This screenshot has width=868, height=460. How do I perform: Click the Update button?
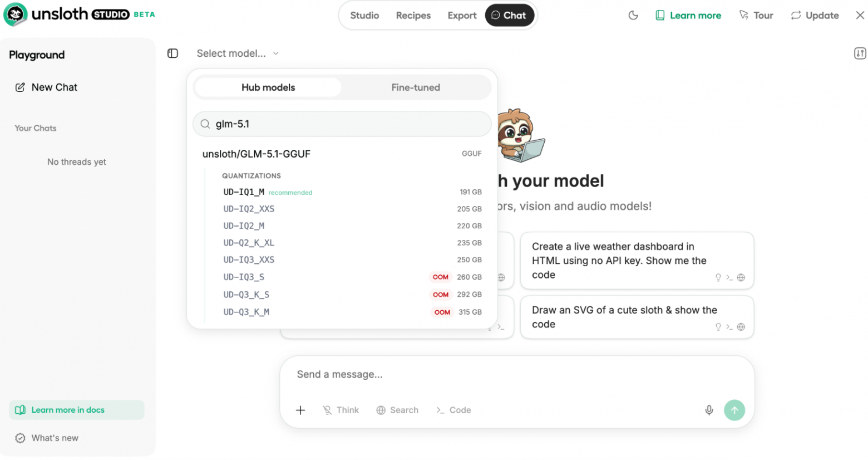815,16
